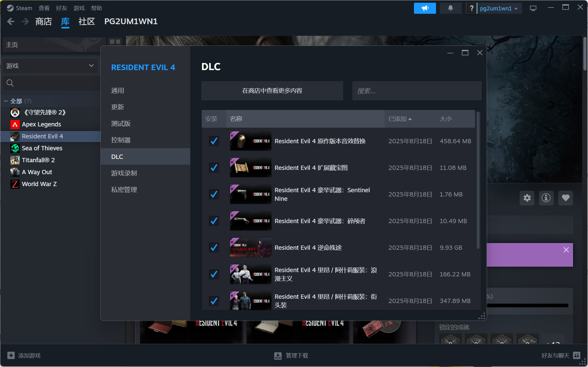Open the 查看 menu
This screenshot has height=367, width=588.
point(44,8)
